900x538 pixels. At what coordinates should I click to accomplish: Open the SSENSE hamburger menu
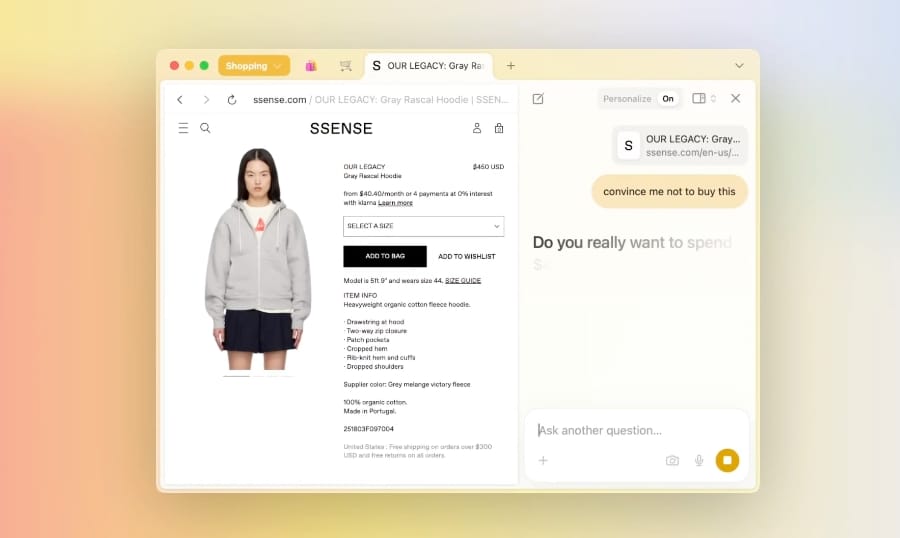[x=183, y=128]
